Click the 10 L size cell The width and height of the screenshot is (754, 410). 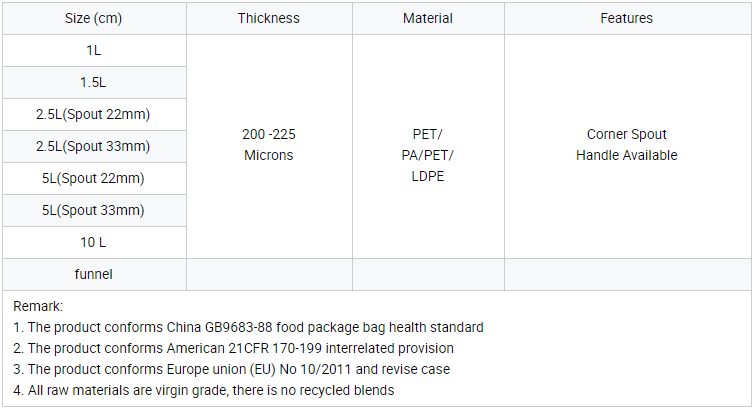93,242
